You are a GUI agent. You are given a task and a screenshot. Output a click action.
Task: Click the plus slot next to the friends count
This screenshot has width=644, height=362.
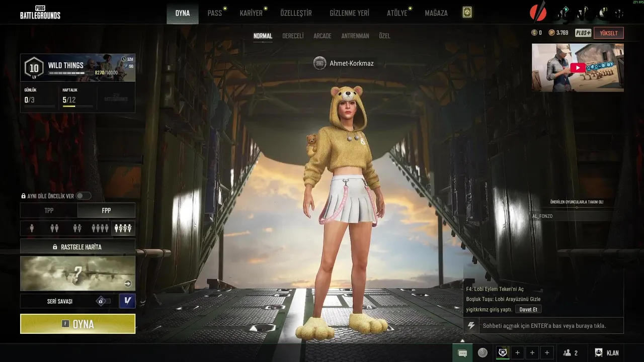547,353
